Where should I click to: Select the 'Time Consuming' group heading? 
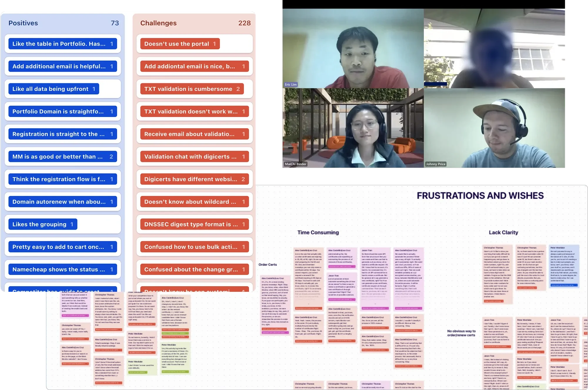coord(318,232)
